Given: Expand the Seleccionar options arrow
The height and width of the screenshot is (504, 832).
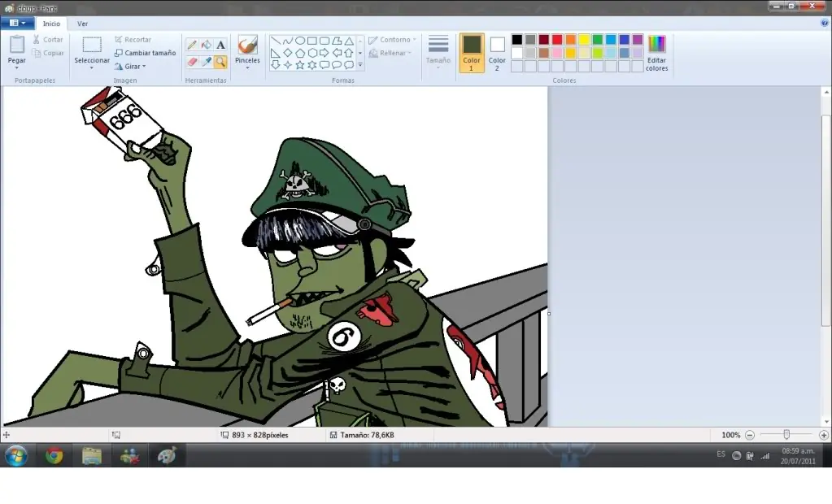Looking at the screenshot, I should tap(91, 68).
